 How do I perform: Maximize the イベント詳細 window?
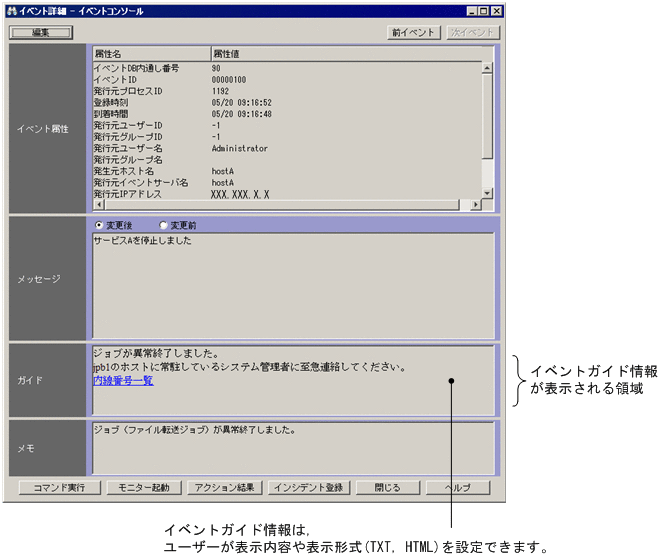coord(484,11)
